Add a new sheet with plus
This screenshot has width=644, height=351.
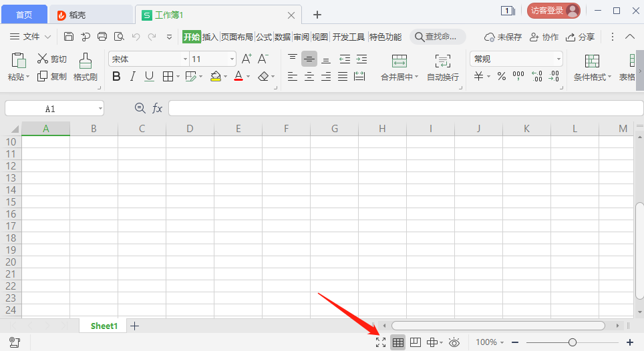coord(135,326)
